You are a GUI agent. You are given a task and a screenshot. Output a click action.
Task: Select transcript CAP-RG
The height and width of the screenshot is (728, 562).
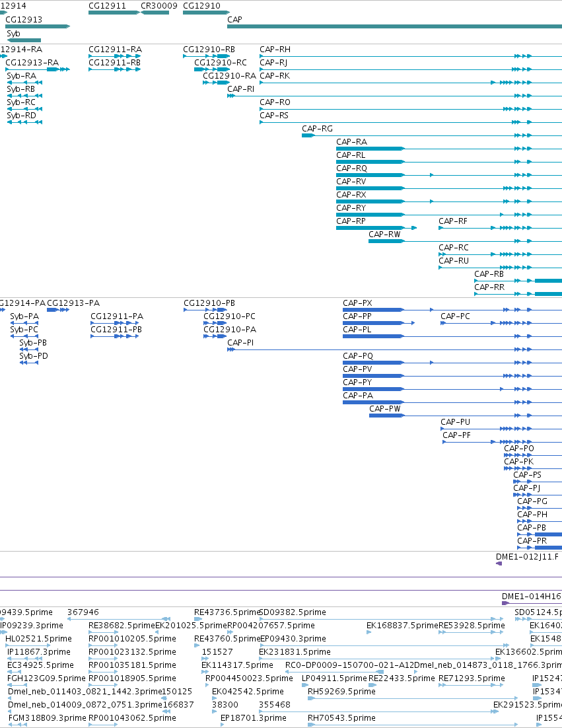pyautogui.click(x=432, y=135)
